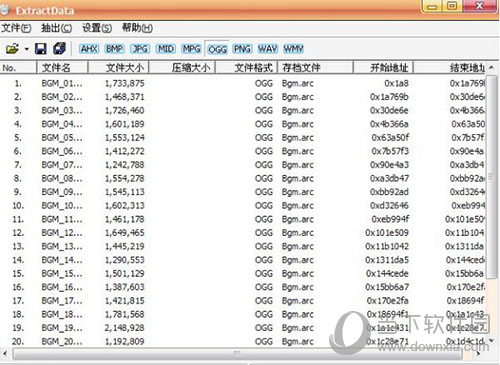Click the horizontal scrollbar thumb

(x=237, y=354)
